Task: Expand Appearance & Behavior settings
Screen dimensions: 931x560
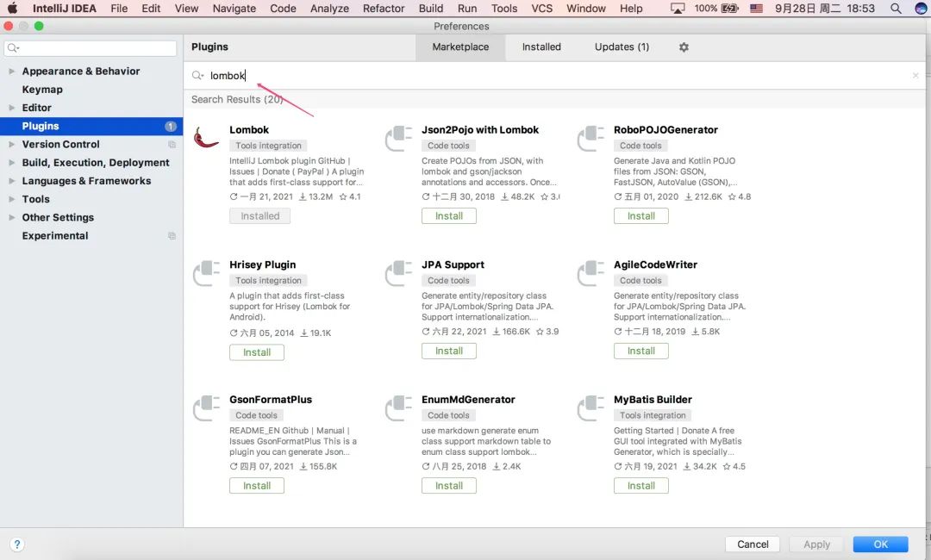Action: [x=11, y=72]
